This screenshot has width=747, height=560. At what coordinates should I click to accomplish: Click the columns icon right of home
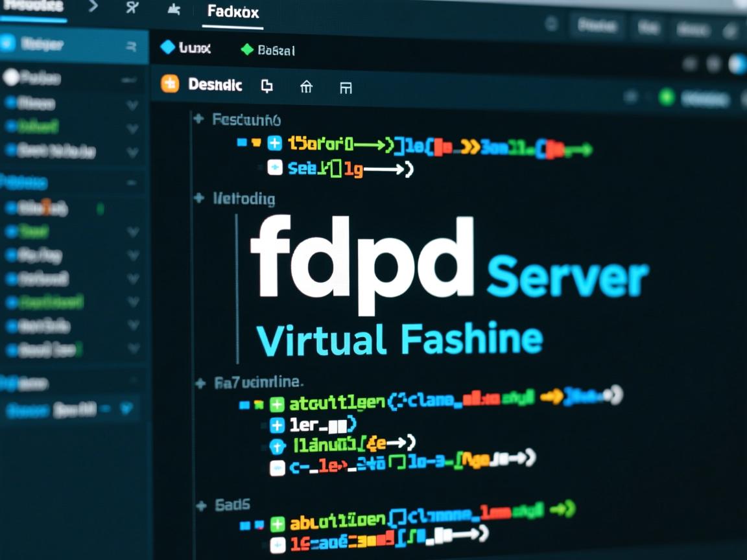click(346, 87)
